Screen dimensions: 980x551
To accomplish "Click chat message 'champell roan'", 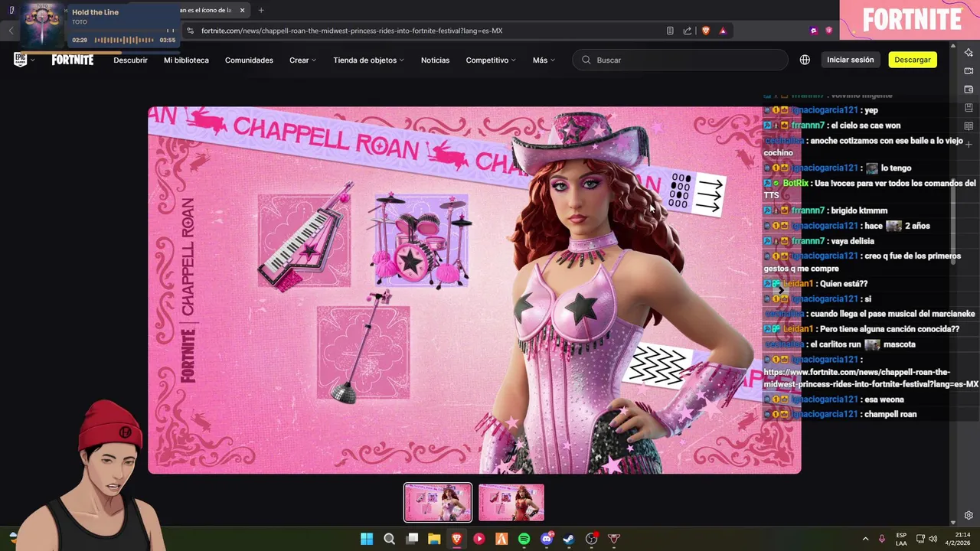I will (890, 415).
